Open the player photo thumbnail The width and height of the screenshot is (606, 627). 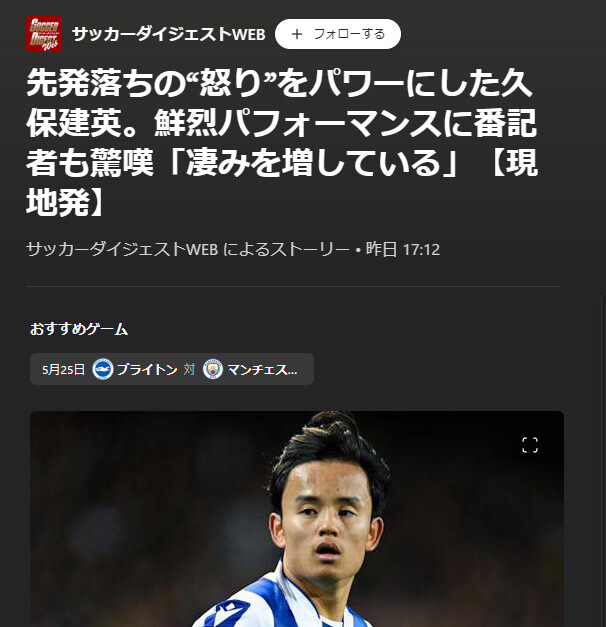click(x=297, y=519)
